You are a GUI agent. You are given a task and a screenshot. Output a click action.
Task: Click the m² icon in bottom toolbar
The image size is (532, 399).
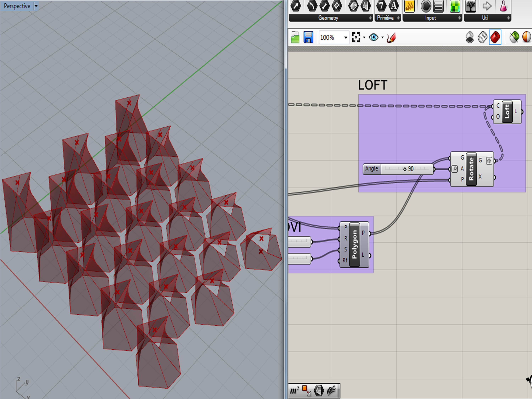(294, 390)
